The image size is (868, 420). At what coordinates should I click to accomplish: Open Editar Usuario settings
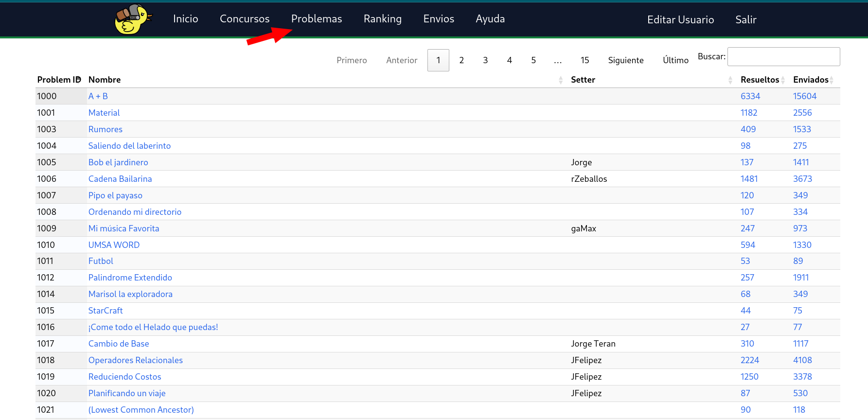(x=681, y=20)
